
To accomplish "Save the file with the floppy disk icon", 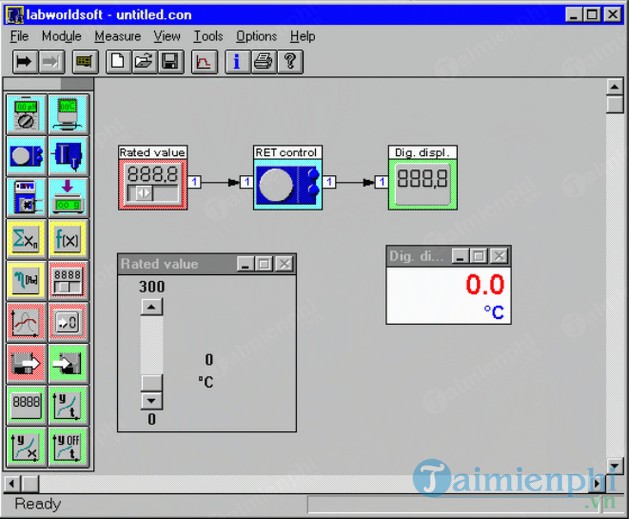I will pyautogui.click(x=170, y=61).
